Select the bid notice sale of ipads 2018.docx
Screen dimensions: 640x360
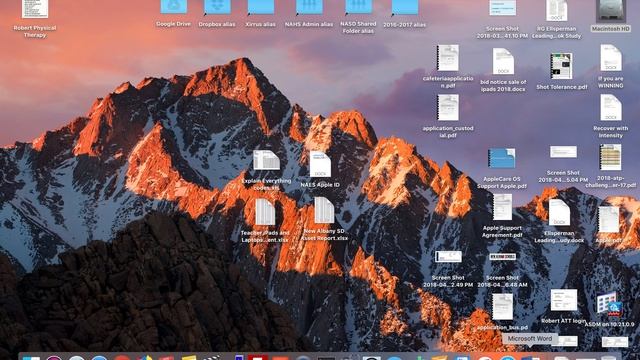point(503,61)
